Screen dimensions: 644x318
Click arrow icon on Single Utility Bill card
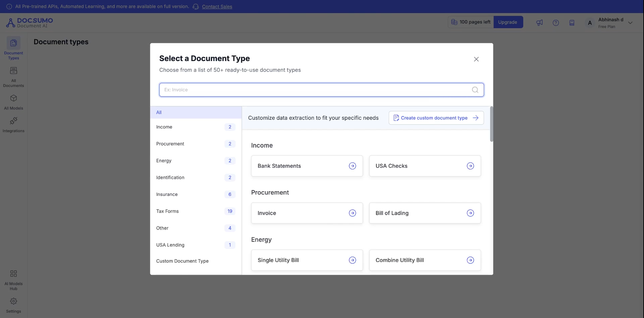[352, 260]
